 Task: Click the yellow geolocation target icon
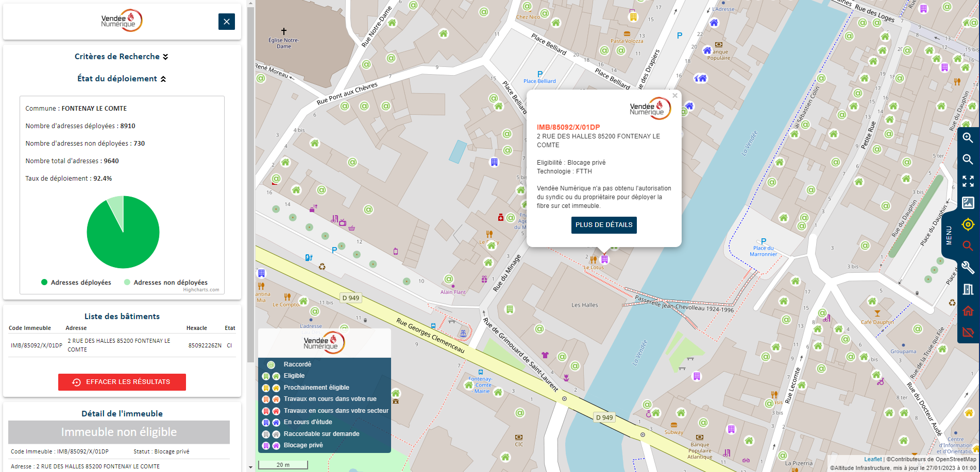[x=968, y=224]
